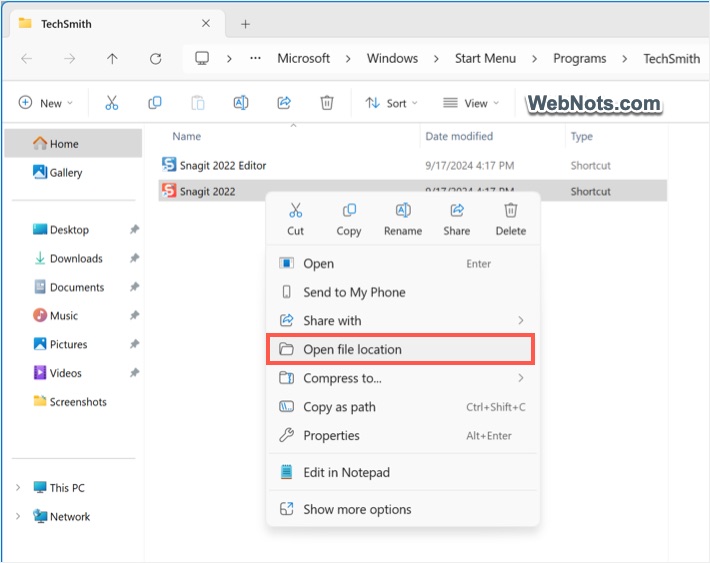The image size is (710, 563).
Task: Choose Edit in Notepad
Action: click(403, 472)
